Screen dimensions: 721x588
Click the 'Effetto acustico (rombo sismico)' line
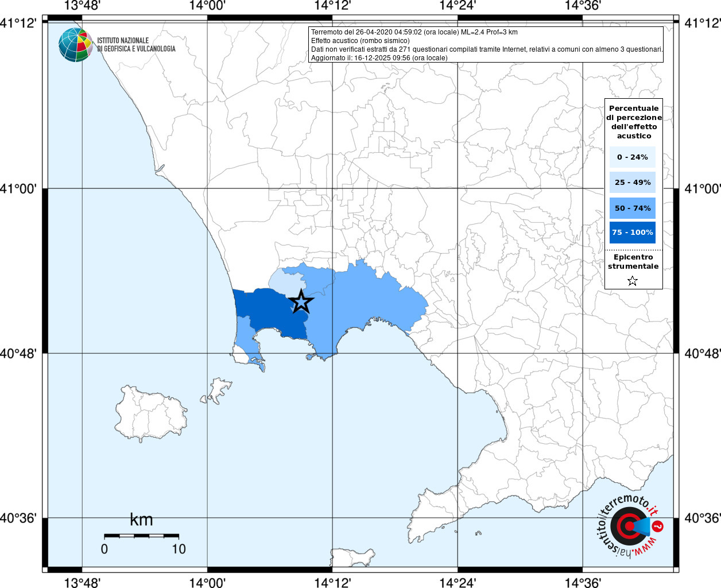(x=360, y=41)
